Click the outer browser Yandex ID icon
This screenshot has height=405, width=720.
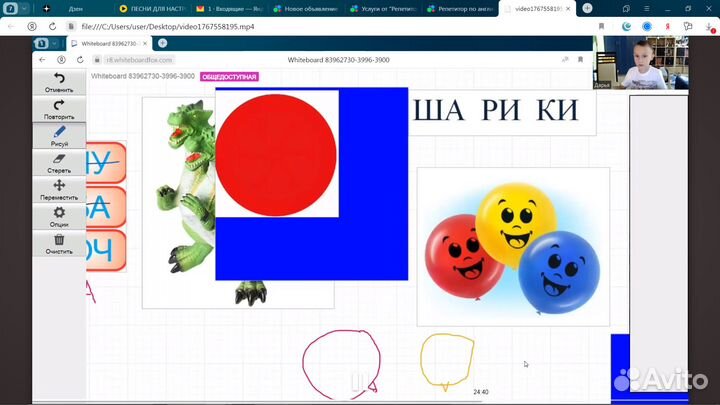click(32, 27)
